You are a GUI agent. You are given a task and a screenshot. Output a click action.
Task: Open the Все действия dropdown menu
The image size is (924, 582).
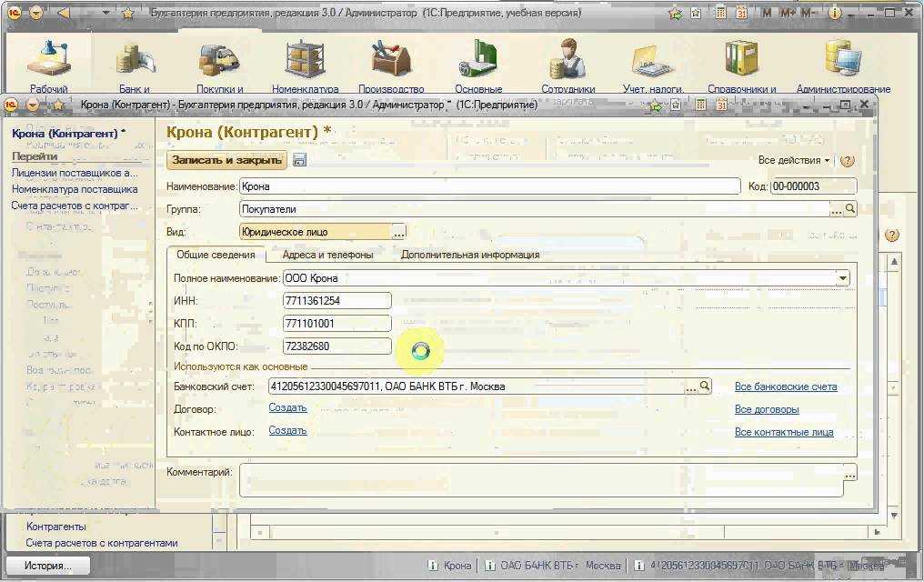pos(793,160)
